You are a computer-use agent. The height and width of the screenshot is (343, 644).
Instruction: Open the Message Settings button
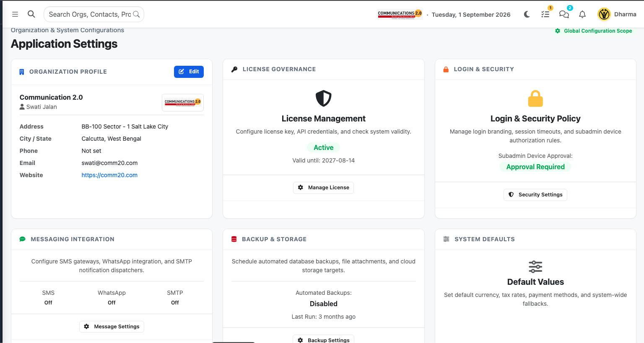(112, 327)
